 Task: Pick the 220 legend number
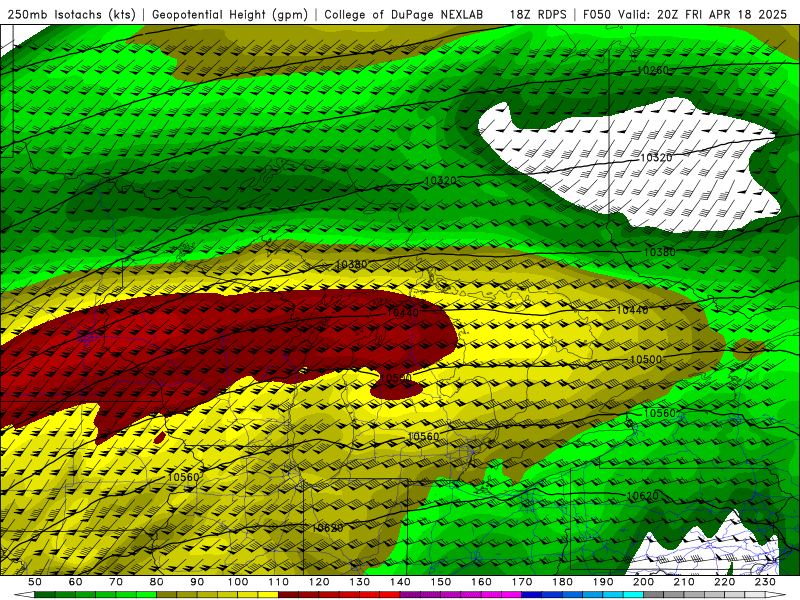(724, 582)
